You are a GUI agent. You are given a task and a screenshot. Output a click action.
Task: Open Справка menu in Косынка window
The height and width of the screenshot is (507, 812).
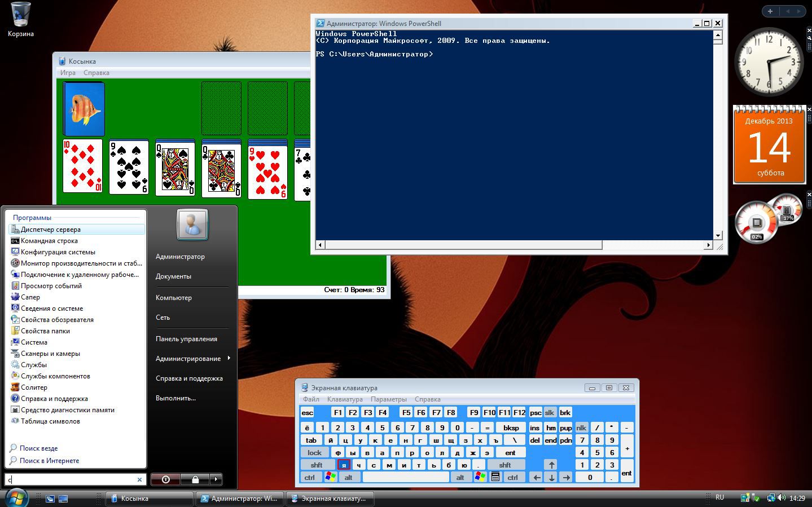coord(96,73)
